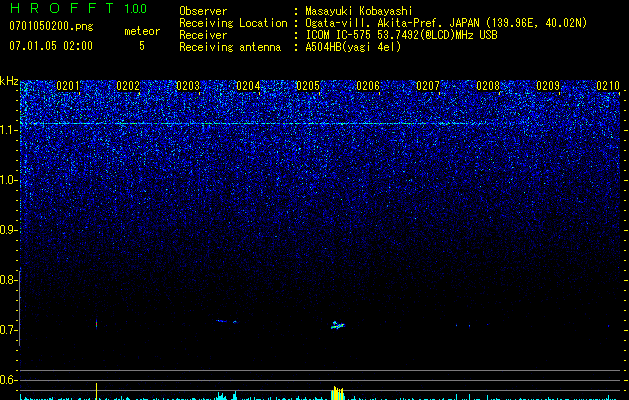
Task: Click the 0207 time marker
Action: coord(428,86)
